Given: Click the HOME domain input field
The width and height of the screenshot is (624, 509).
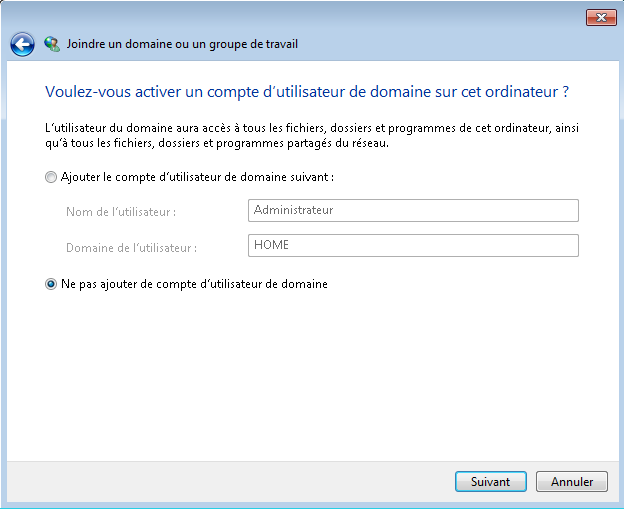Looking at the screenshot, I should click(x=413, y=246).
